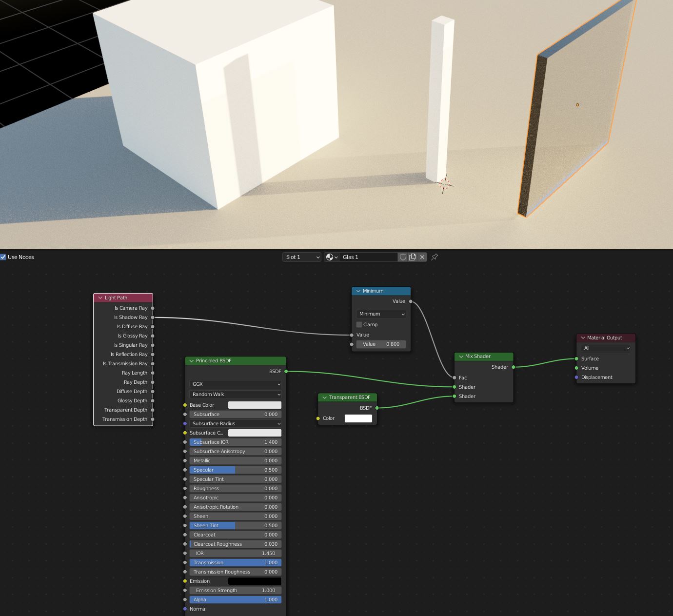Screen dimensions: 673x616
Task: Click the Minimum node Value output socket
Action: point(411,301)
